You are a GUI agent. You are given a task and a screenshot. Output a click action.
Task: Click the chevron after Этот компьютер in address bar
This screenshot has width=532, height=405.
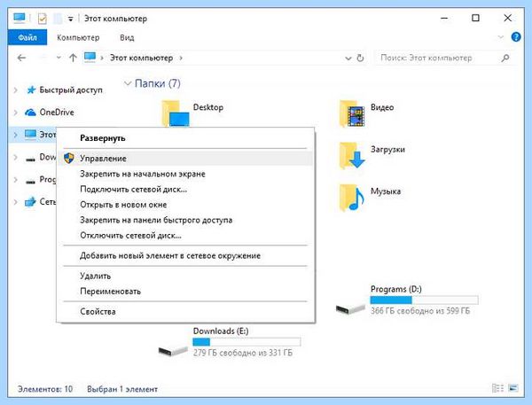coord(181,58)
